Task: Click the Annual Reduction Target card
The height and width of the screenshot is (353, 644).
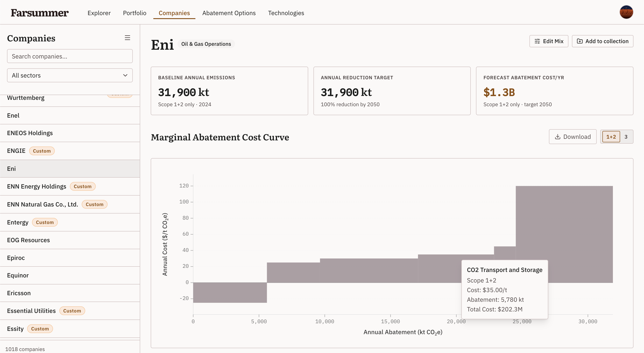Action: 392,91
